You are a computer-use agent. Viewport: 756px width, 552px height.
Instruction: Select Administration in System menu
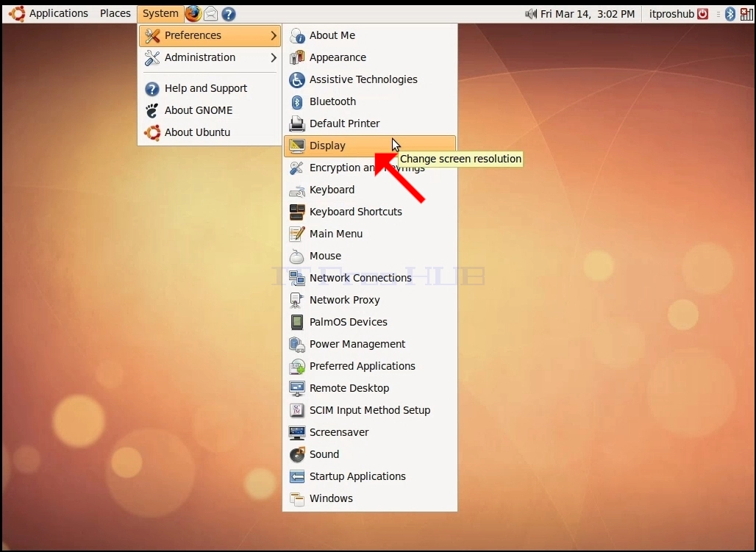click(x=210, y=57)
